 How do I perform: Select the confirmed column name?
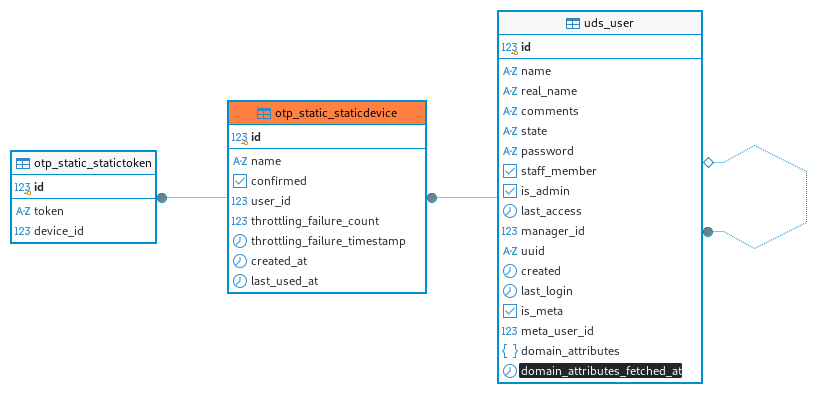point(279,181)
